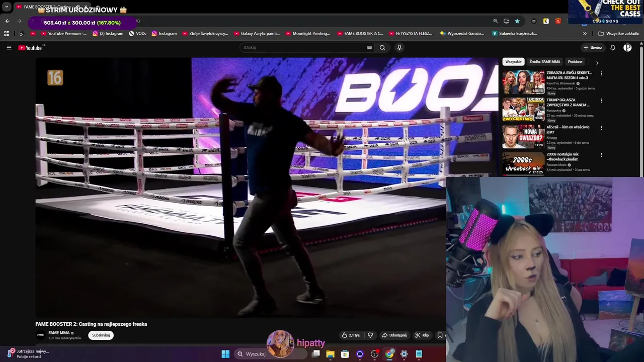Screen dimensions: 644x362
Task: Open the on-screen keyboard icon in search
Action: (369, 48)
